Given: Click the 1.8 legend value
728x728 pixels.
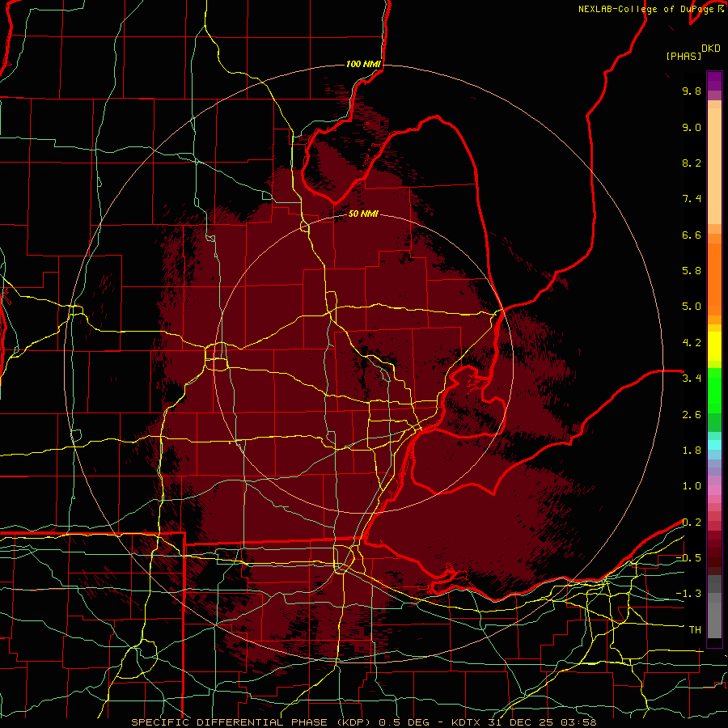Looking at the screenshot, I should point(692,451).
